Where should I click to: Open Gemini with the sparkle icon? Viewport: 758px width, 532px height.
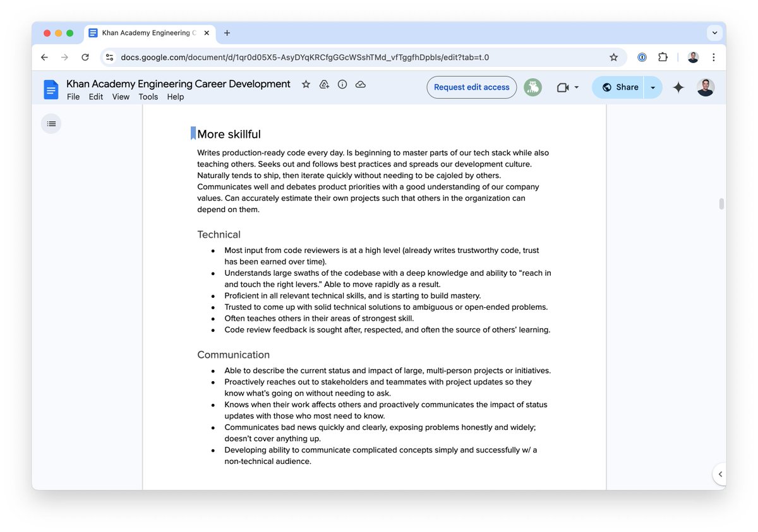coord(678,87)
